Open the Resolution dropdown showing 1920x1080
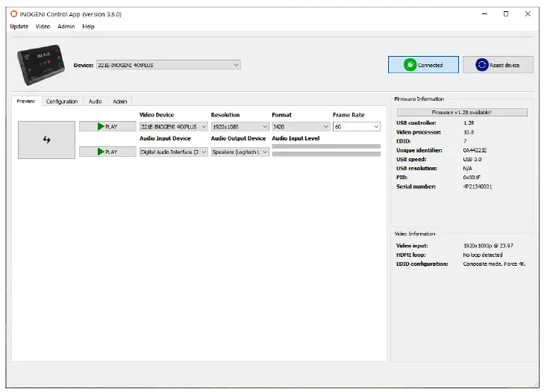 240,127
